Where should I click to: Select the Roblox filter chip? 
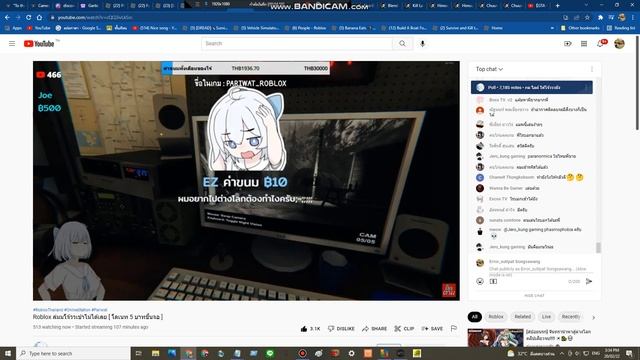click(x=496, y=317)
